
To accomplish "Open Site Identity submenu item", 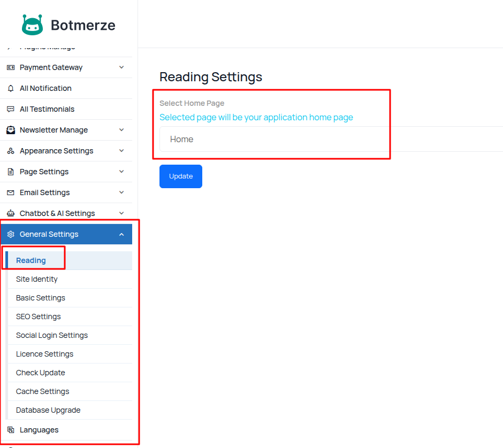I will 37,279.
